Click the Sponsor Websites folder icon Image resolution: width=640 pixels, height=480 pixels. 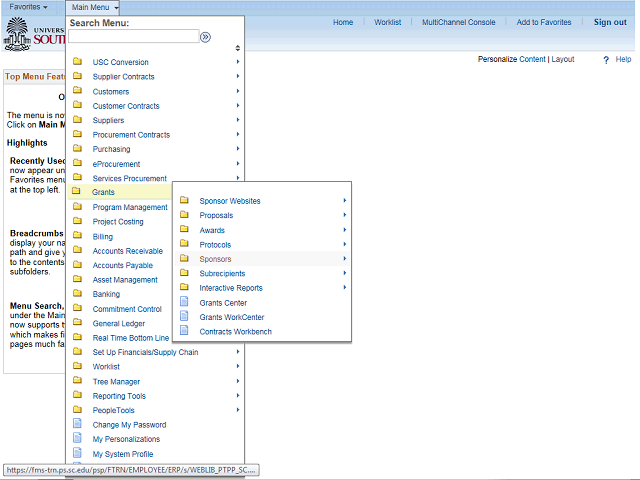(x=184, y=201)
